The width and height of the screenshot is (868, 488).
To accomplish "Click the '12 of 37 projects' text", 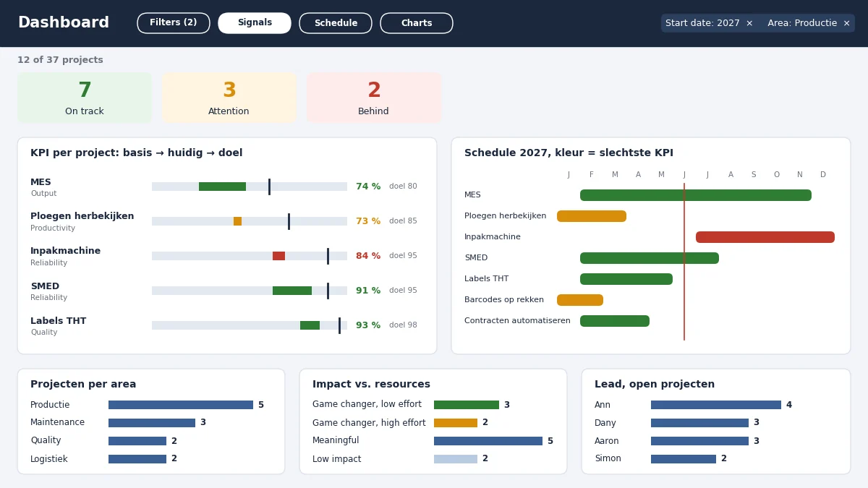I will [60, 60].
